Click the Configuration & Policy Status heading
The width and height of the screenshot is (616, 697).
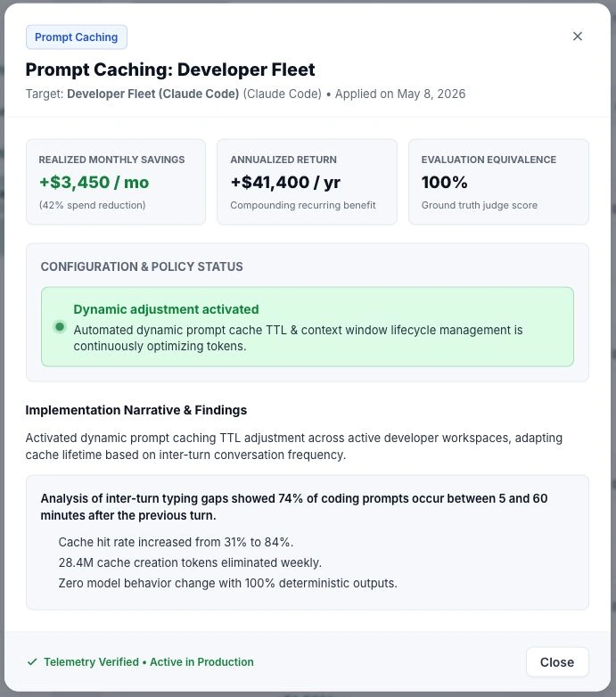(142, 266)
